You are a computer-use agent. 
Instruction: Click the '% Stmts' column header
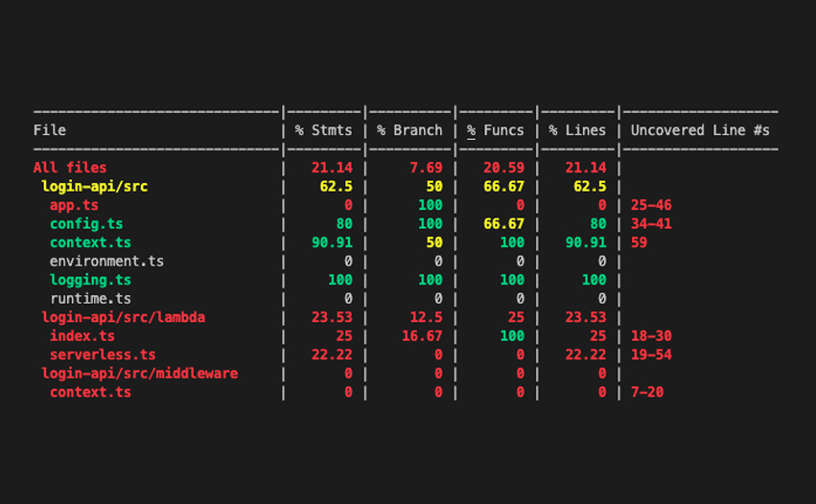[323, 130]
